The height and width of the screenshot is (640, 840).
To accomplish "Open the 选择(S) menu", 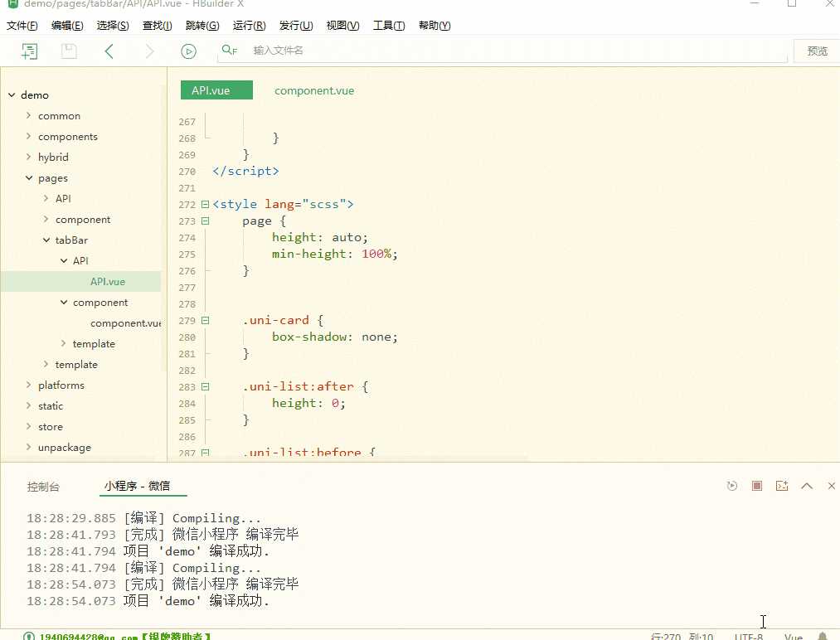I will (x=113, y=26).
